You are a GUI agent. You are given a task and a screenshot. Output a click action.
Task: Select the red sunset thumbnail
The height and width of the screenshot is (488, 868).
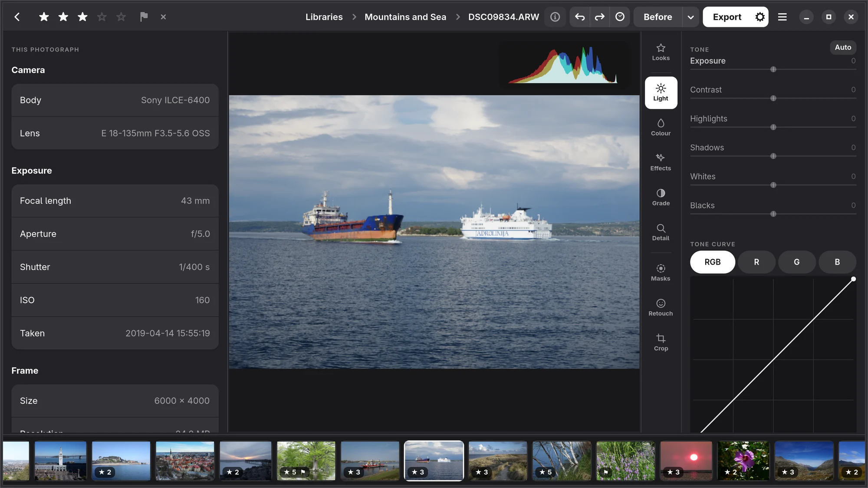click(x=686, y=461)
